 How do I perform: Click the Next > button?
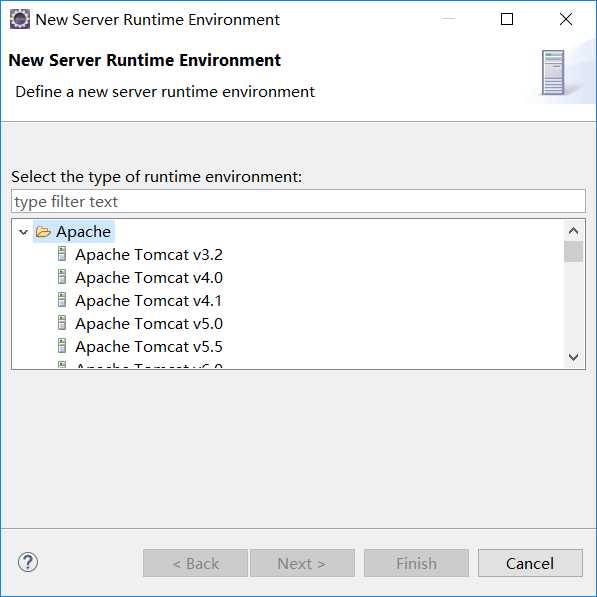pyautogui.click(x=302, y=563)
